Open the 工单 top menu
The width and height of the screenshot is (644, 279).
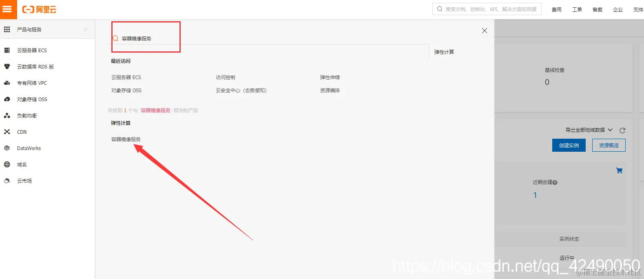[577, 9]
